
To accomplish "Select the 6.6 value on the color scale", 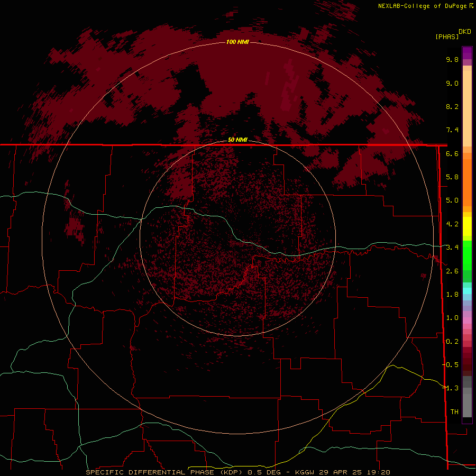I will (x=452, y=153).
